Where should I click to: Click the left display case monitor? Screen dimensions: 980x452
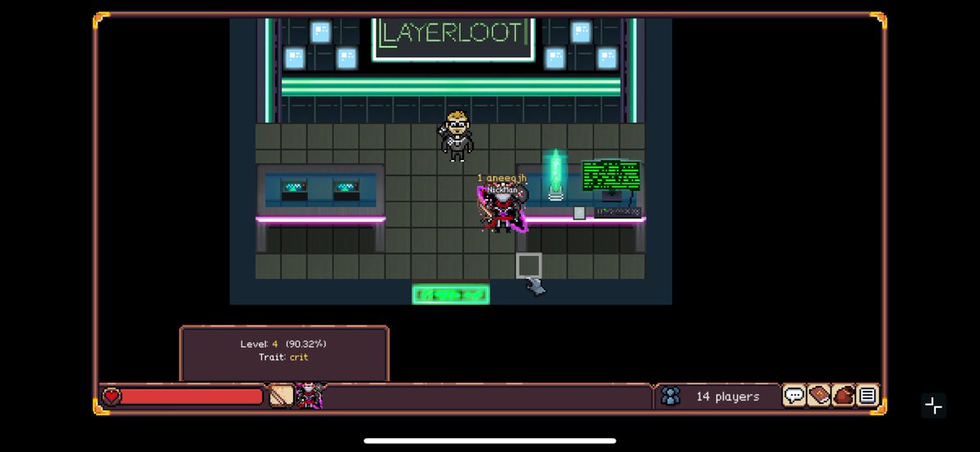tap(294, 189)
